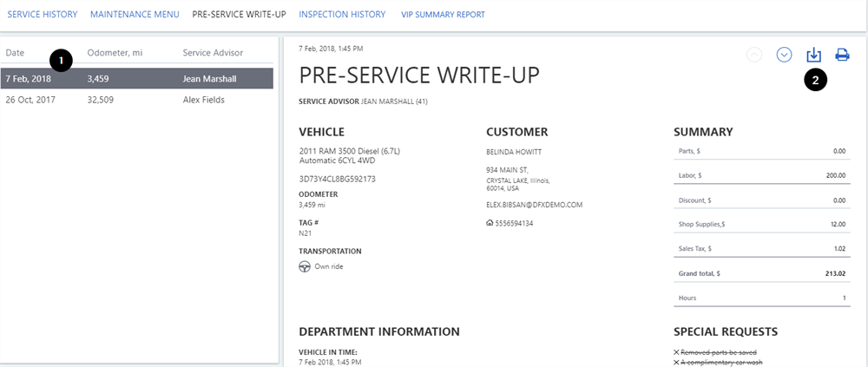Click X next to Removed parts be saved

(677, 351)
